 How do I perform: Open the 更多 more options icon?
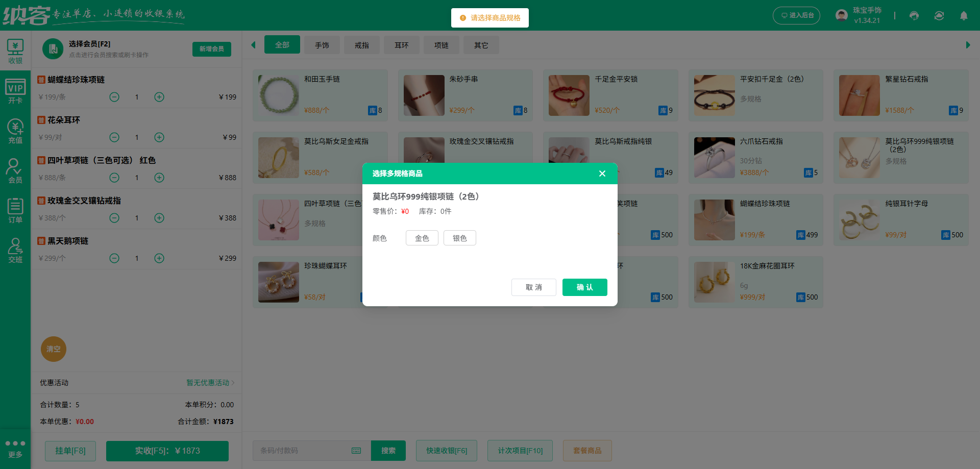(x=15, y=448)
